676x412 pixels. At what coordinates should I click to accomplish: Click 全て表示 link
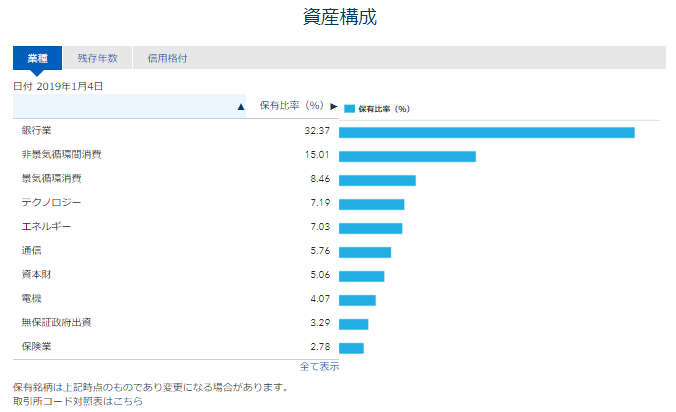[x=319, y=367]
